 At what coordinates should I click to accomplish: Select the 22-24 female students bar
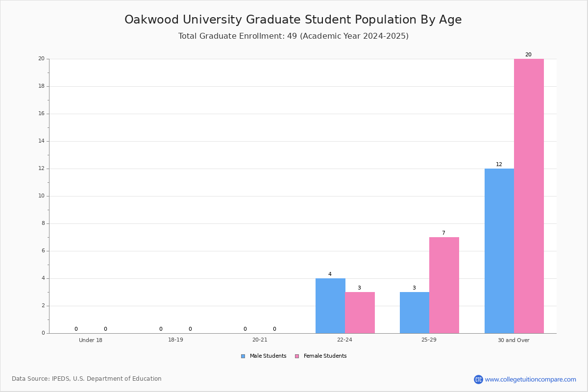pos(360,313)
